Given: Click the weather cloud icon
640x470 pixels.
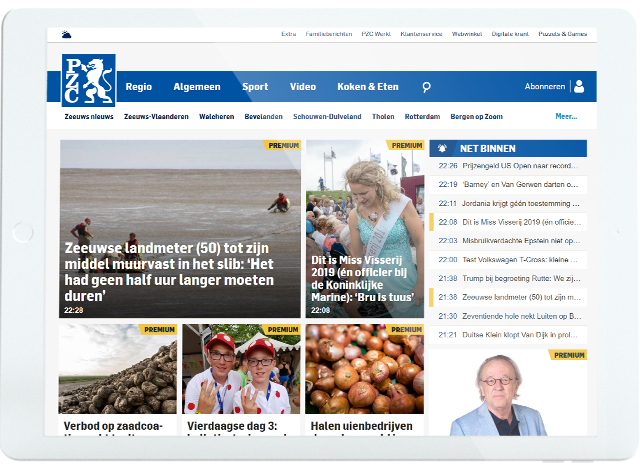Looking at the screenshot, I should (x=66, y=34).
